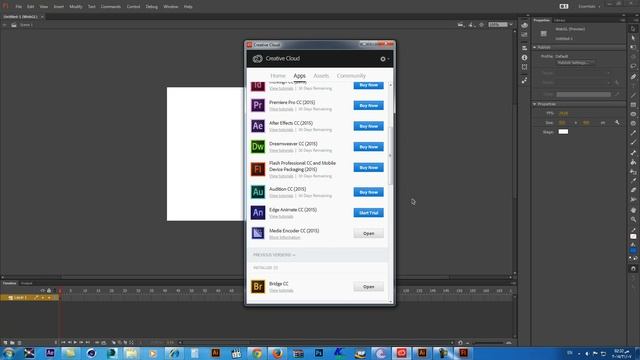The height and width of the screenshot is (360, 640).
Task: Click Buy Now for After Effects CC
Action: coord(369,126)
